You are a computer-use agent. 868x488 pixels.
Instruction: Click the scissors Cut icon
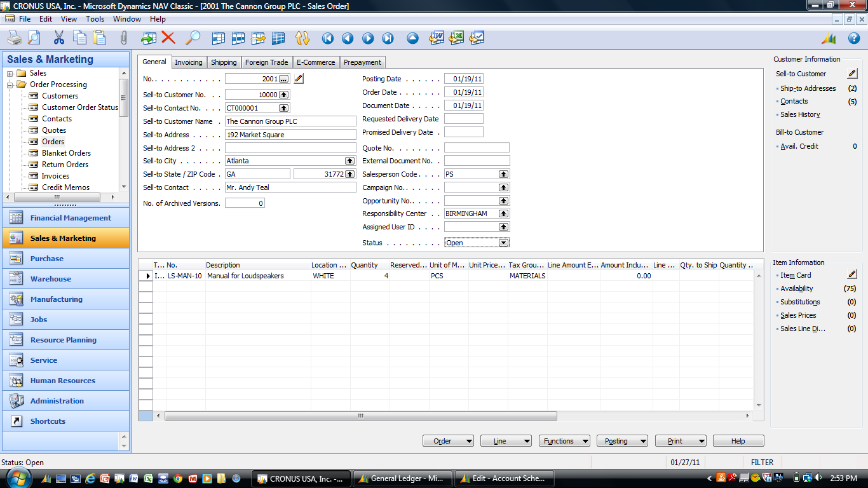coord(59,38)
